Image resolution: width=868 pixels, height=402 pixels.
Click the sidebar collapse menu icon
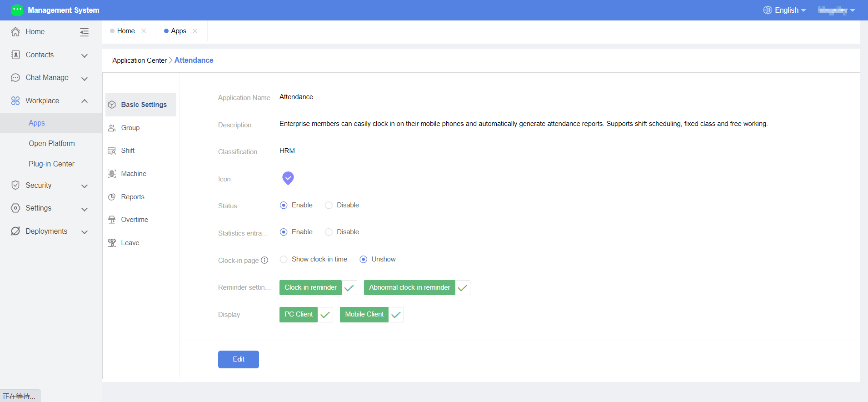point(84,32)
